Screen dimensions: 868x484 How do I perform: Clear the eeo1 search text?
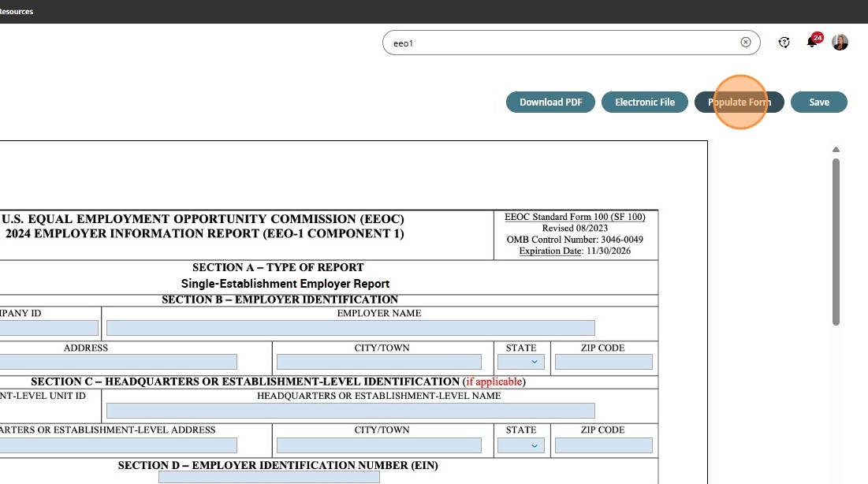[746, 42]
